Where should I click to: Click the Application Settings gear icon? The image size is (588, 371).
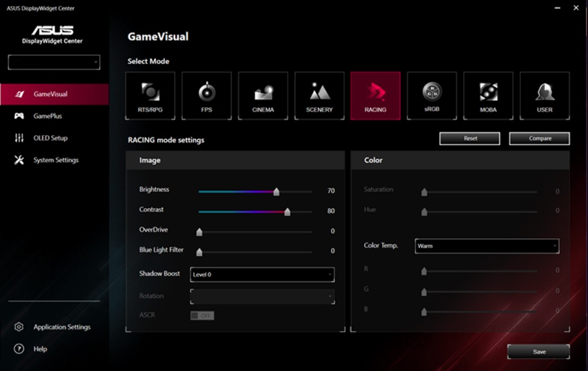tap(19, 327)
